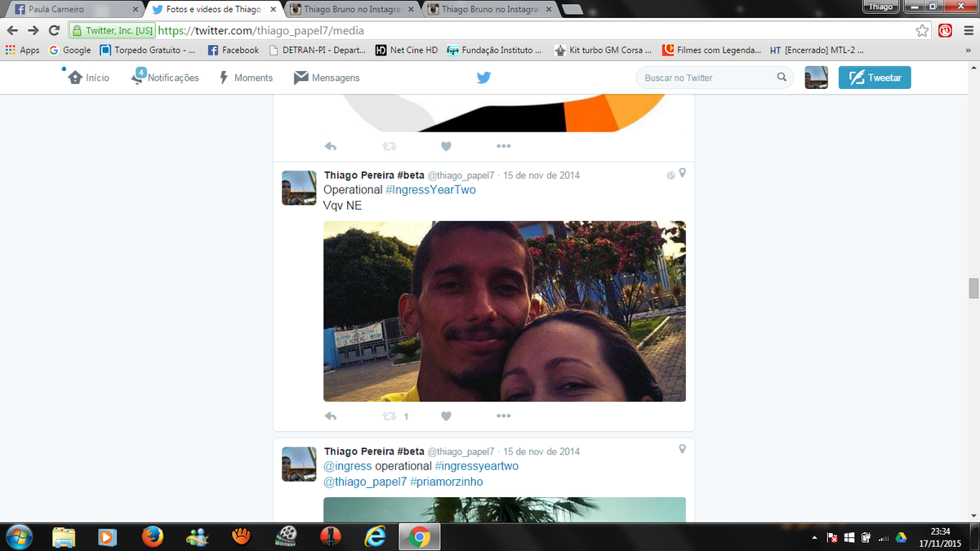Image resolution: width=980 pixels, height=551 pixels.
Task: Click the Tweetar button
Action: coord(875,78)
